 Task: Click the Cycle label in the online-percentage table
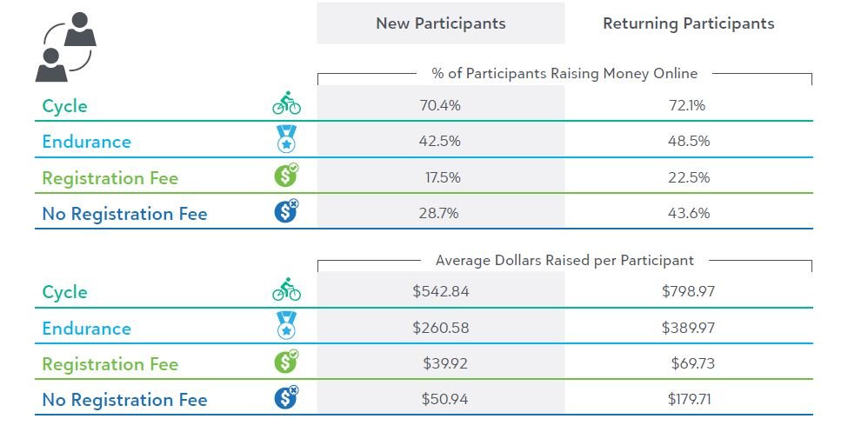coord(65,106)
